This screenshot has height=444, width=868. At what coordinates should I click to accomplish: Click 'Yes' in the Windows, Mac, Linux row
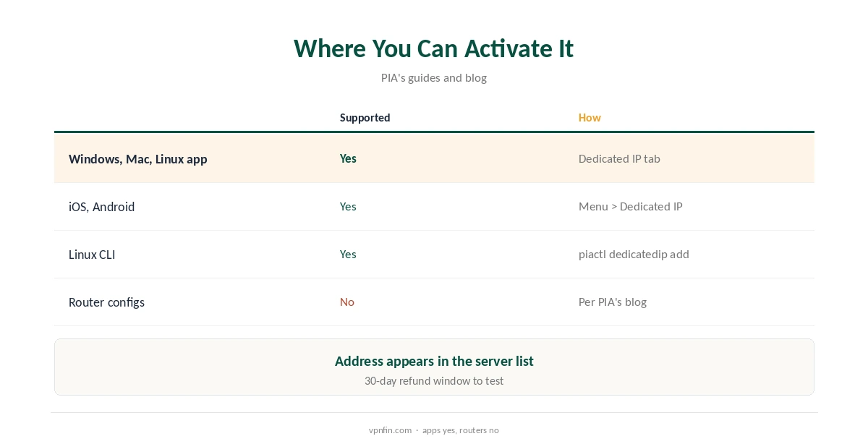tap(348, 158)
